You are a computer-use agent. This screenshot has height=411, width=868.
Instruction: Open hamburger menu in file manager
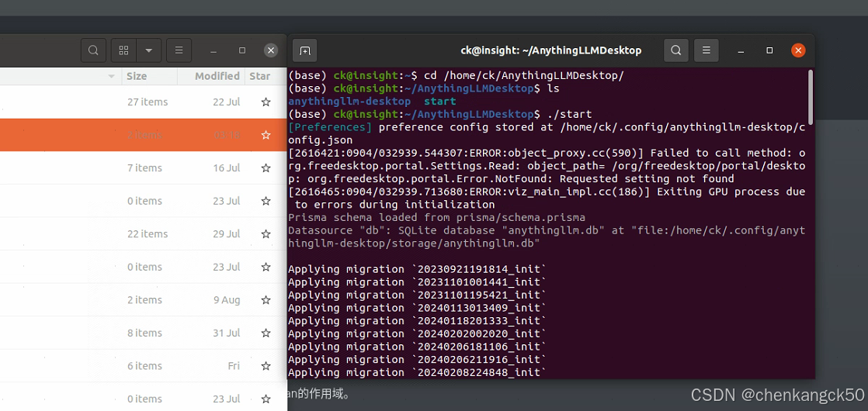[179, 50]
